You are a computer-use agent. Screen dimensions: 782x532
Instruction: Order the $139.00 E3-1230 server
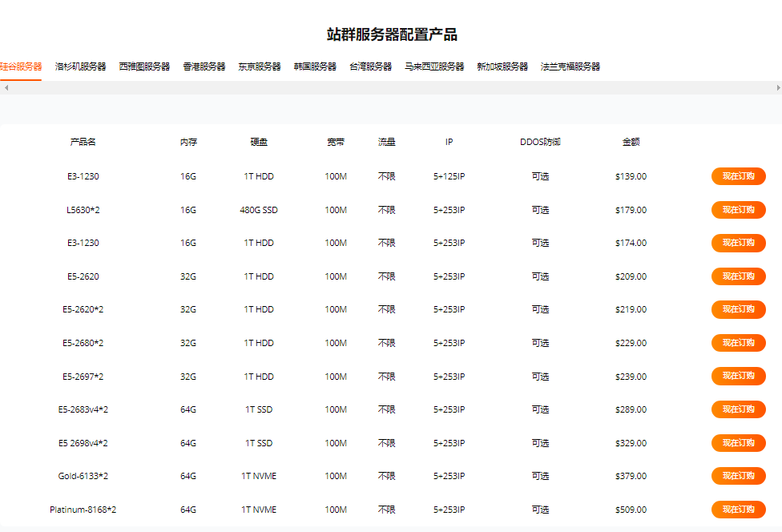click(738, 176)
